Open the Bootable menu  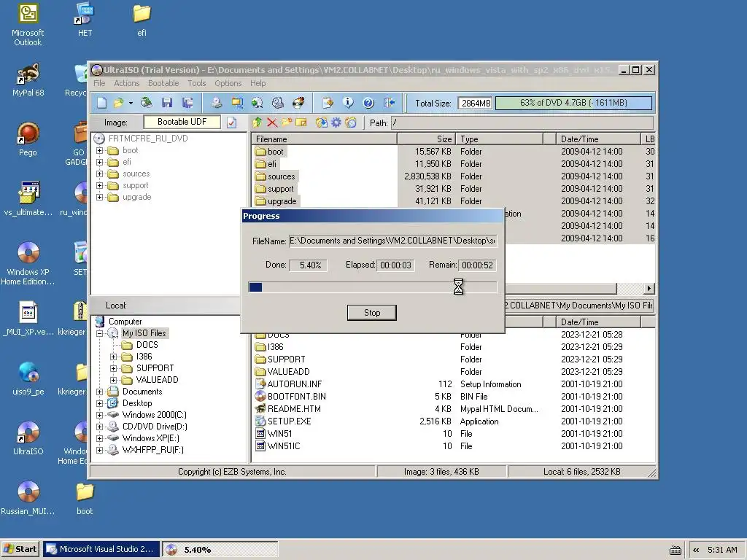click(163, 83)
